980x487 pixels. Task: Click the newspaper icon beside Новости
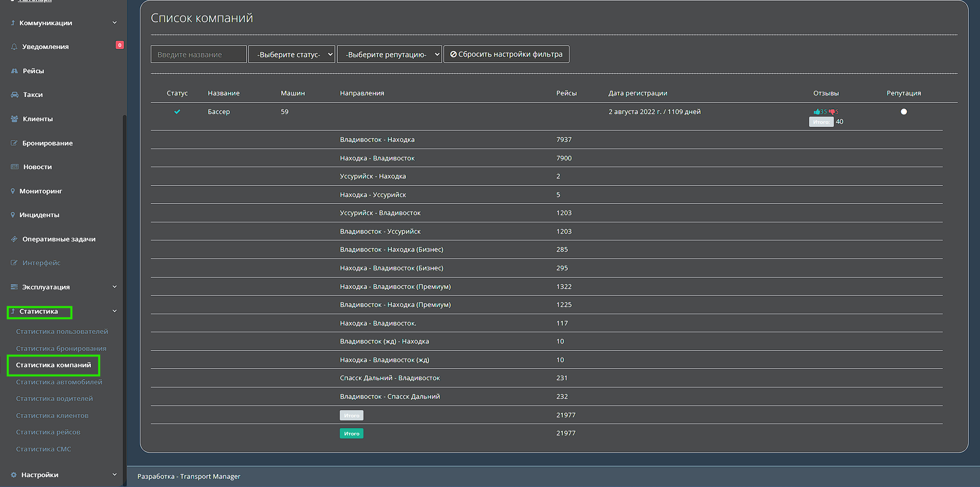point(14,167)
